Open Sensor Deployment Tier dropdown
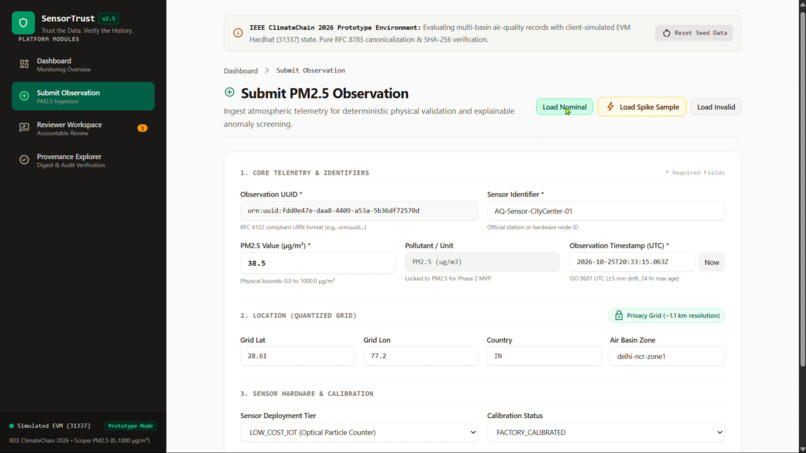 (359, 432)
